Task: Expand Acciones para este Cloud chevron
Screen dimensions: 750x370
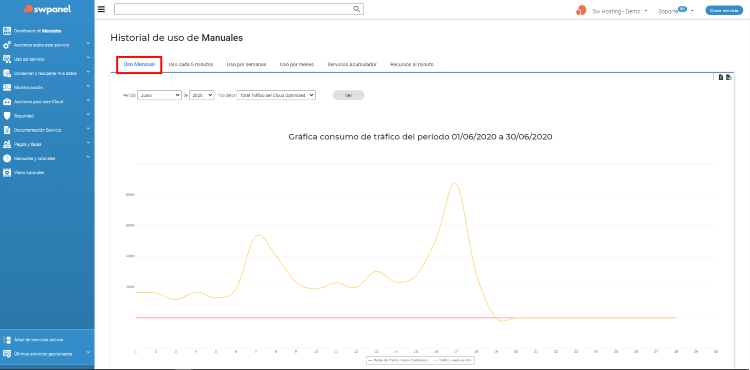Action: tap(88, 100)
